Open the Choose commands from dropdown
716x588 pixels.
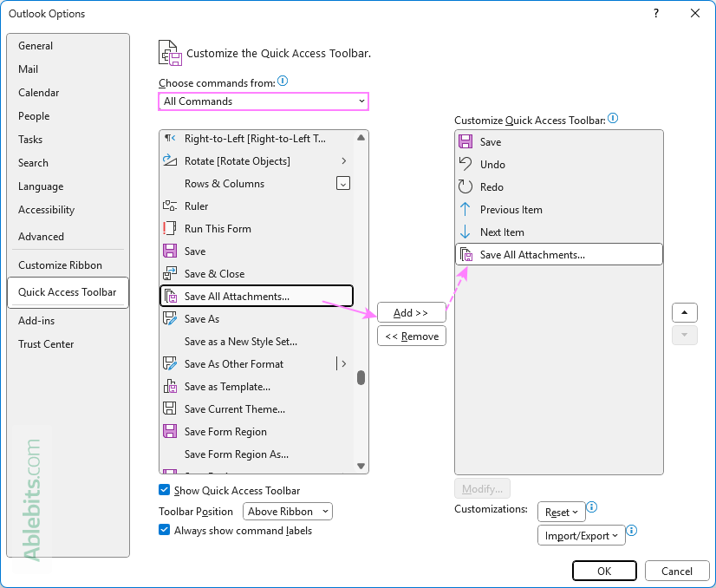click(264, 101)
